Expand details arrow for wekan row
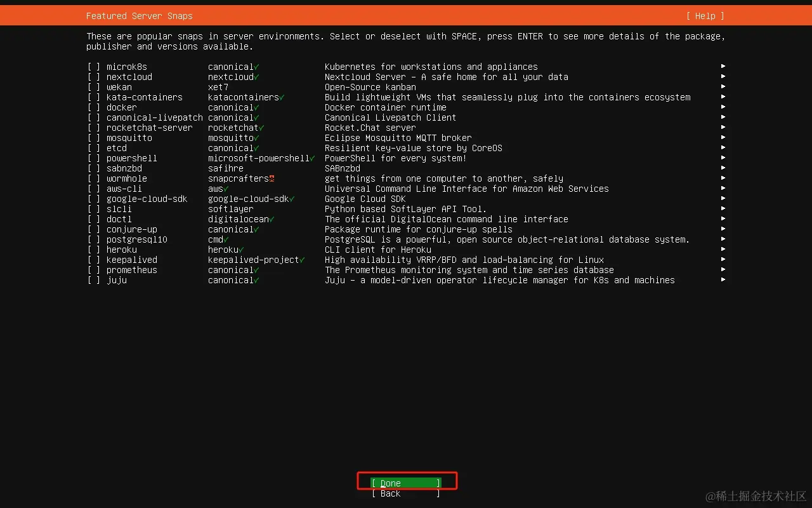The image size is (812, 508). (723, 86)
